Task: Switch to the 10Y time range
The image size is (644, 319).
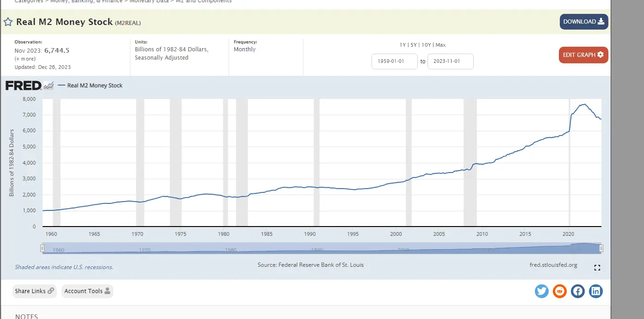Action: (426, 45)
